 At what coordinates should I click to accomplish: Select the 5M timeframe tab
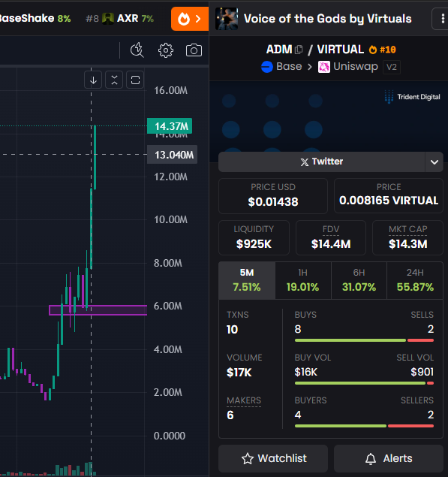tap(247, 280)
